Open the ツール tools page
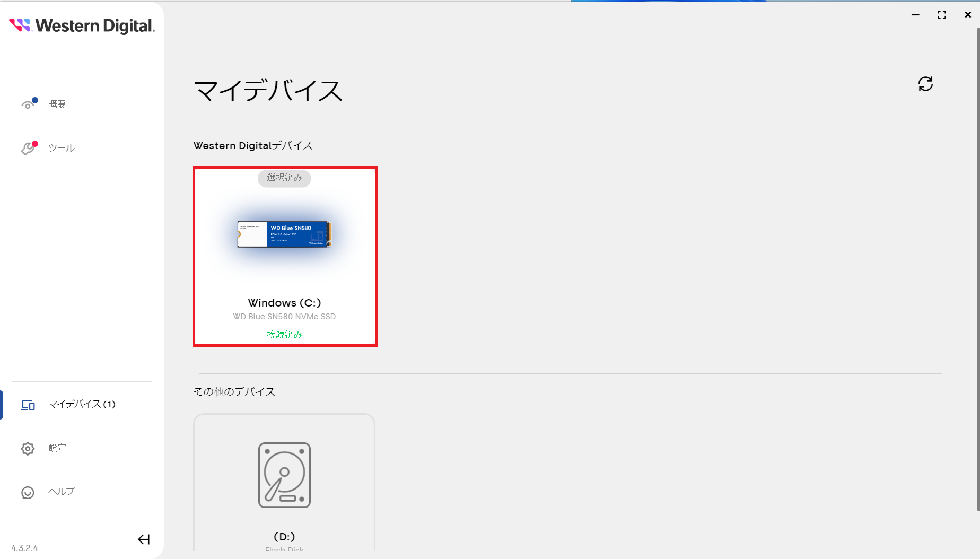 point(62,149)
